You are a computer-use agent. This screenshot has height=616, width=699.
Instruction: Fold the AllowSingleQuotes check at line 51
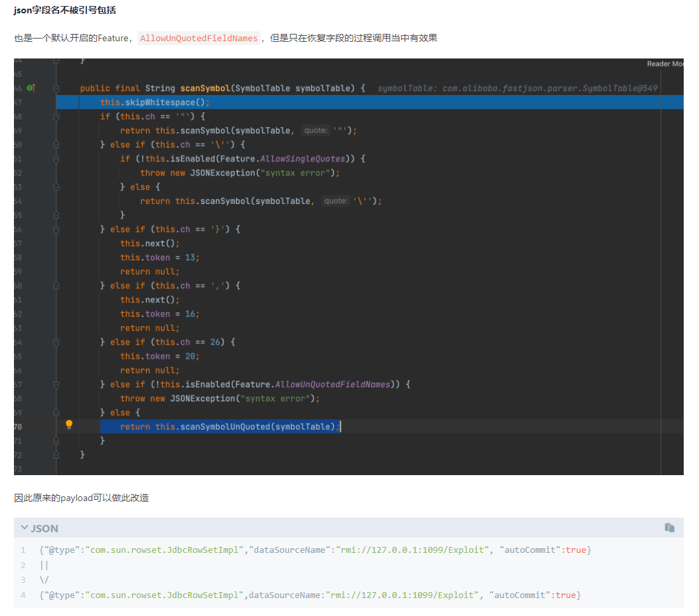56,159
